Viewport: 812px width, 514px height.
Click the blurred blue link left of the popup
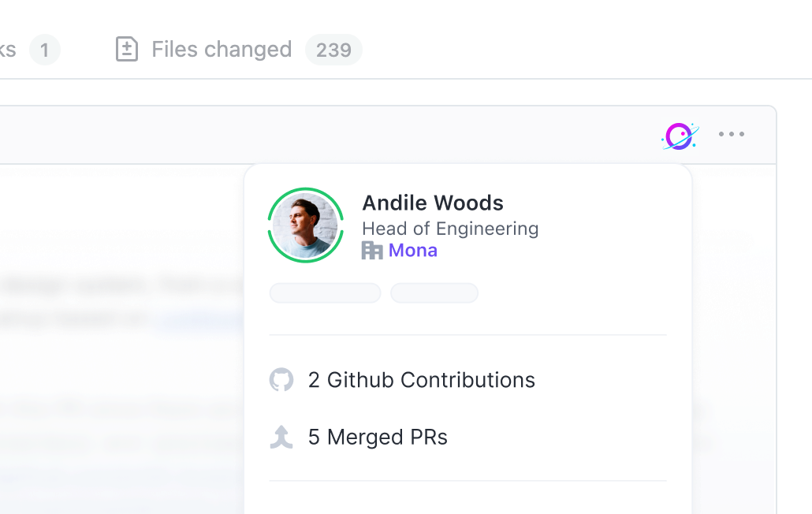(197, 320)
